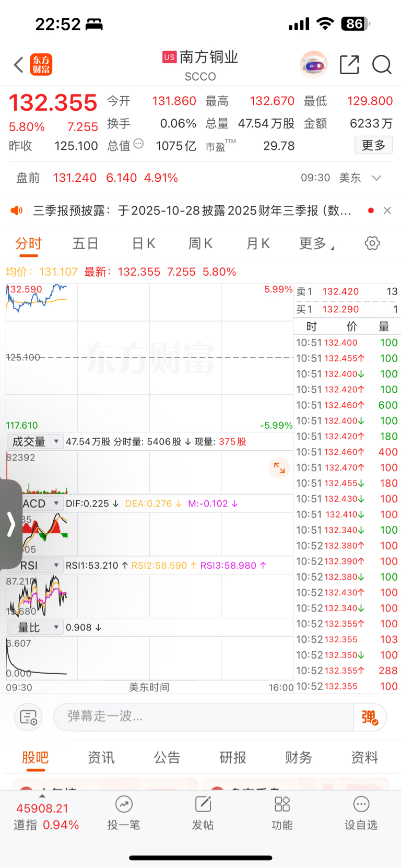Image resolution: width=401 pixels, height=868 pixels.
Task: Open the 研报 tab
Action: click(233, 758)
